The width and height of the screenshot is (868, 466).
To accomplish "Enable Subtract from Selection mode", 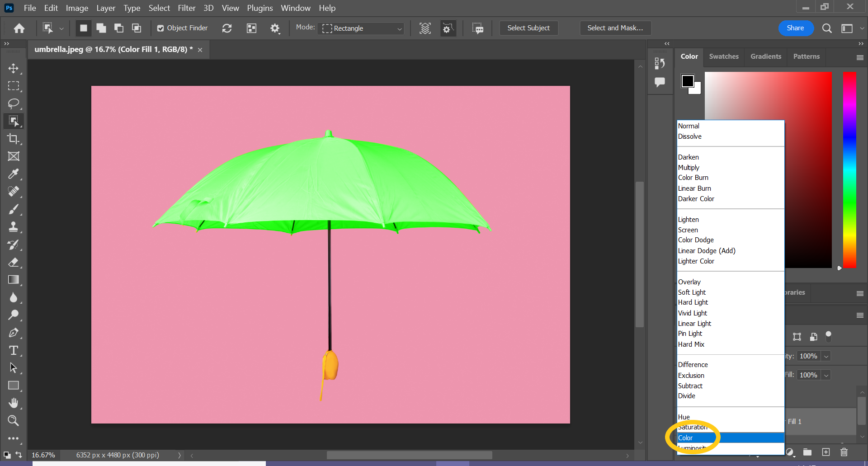I will tap(119, 28).
